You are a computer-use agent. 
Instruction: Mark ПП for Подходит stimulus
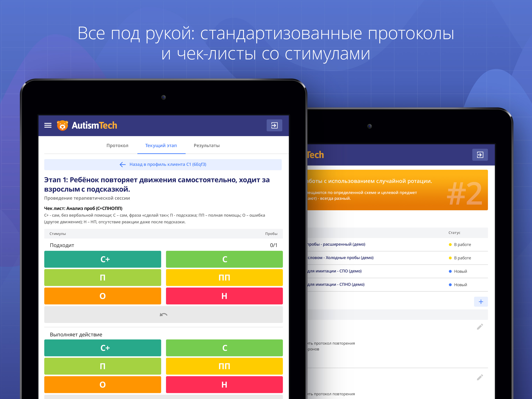224,277
